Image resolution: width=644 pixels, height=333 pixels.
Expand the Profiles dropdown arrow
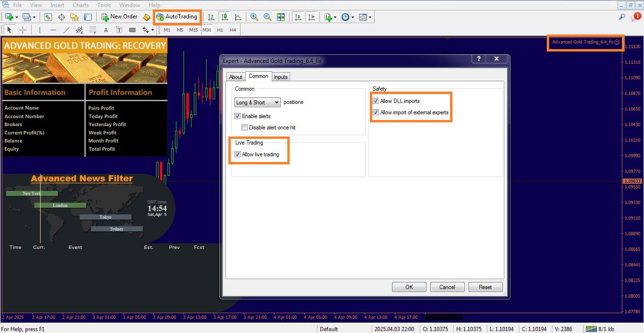(34, 17)
